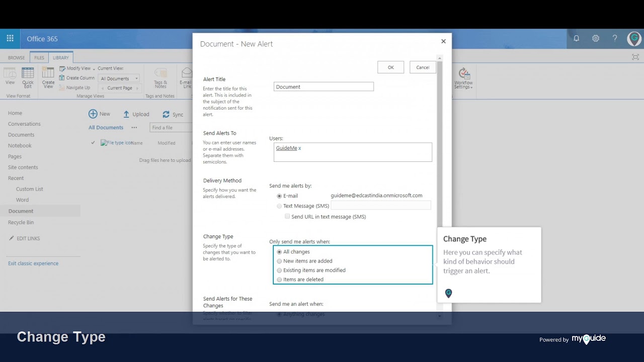Open the All Documents view dropdown
644x362 pixels.
120,78
